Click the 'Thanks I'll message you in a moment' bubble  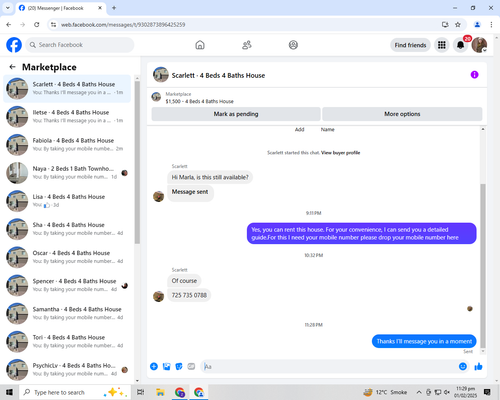[424, 341]
